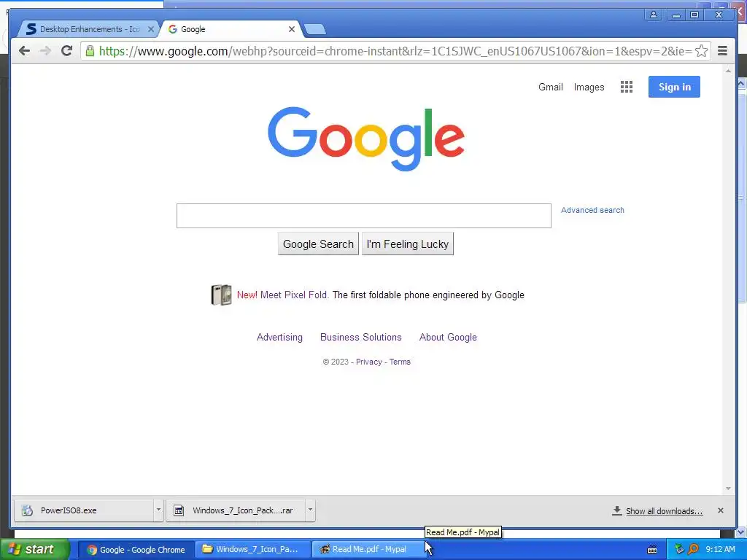Focus the Google search input box
Image resolution: width=747 pixels, height=560 pixels.
coord(364,216)
